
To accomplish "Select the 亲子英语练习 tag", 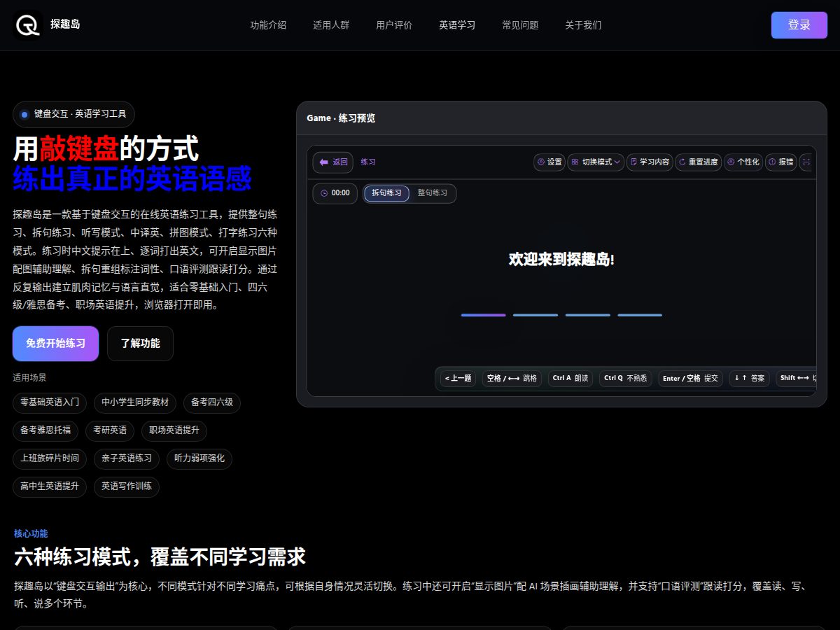I will [x=127, y=458].
